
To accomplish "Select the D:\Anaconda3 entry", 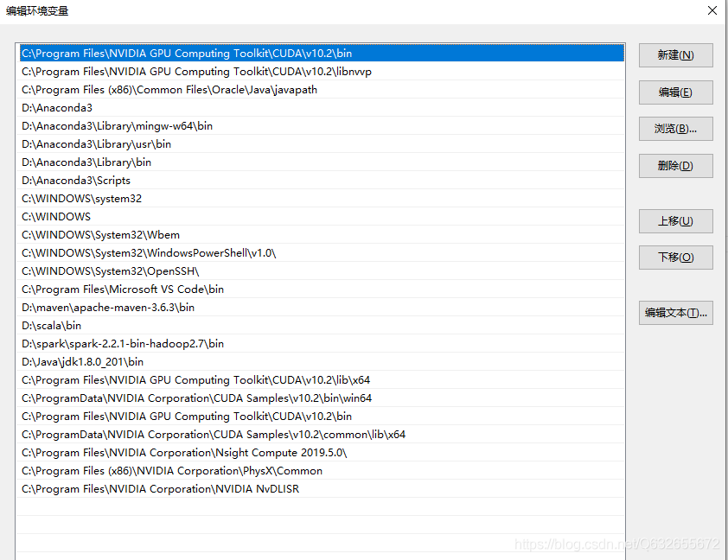I will tap(322, 108).
